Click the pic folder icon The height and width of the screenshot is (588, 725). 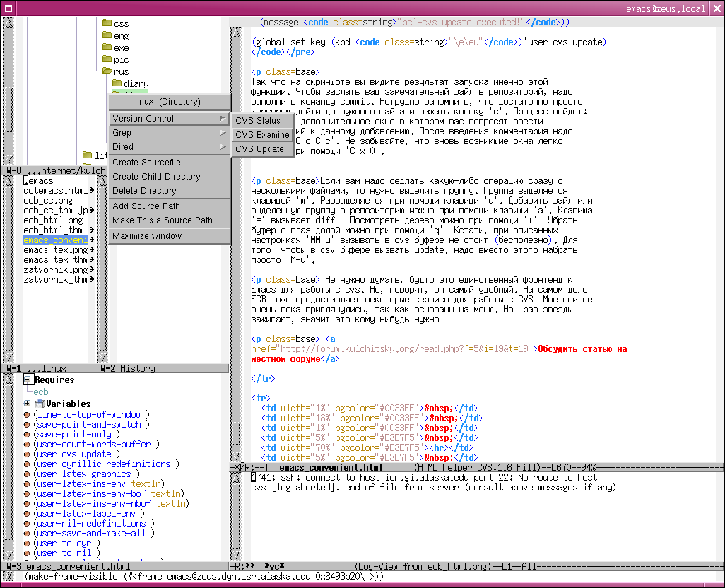tap(107, 59)
